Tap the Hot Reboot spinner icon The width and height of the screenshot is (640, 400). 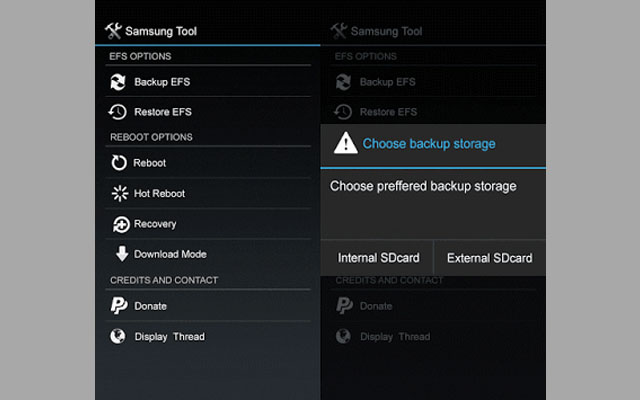click(x=120, y=193)
